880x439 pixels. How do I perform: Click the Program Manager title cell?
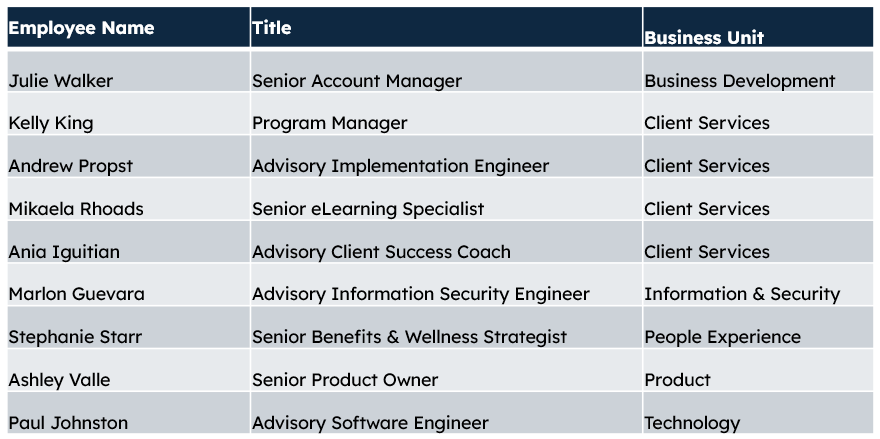(446, 113)
